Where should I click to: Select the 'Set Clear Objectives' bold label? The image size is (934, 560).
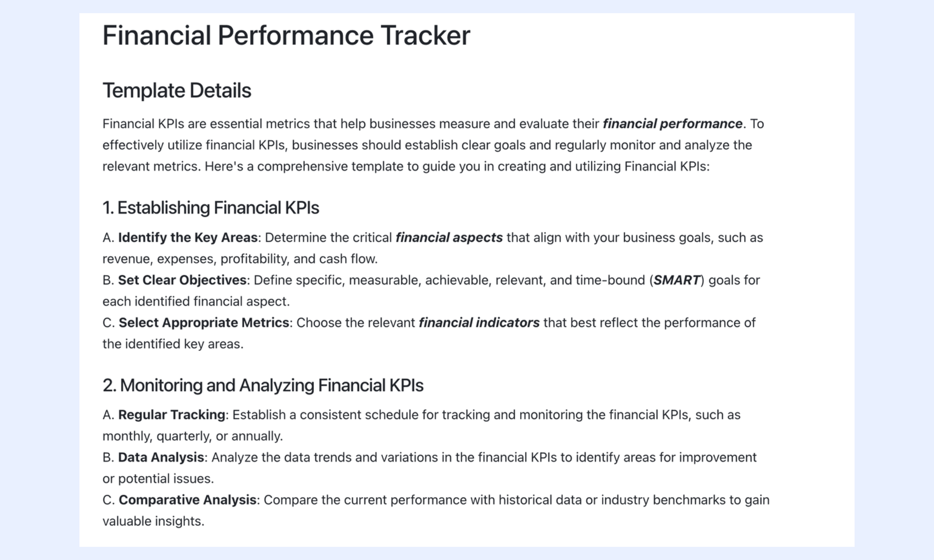point(182,280)
